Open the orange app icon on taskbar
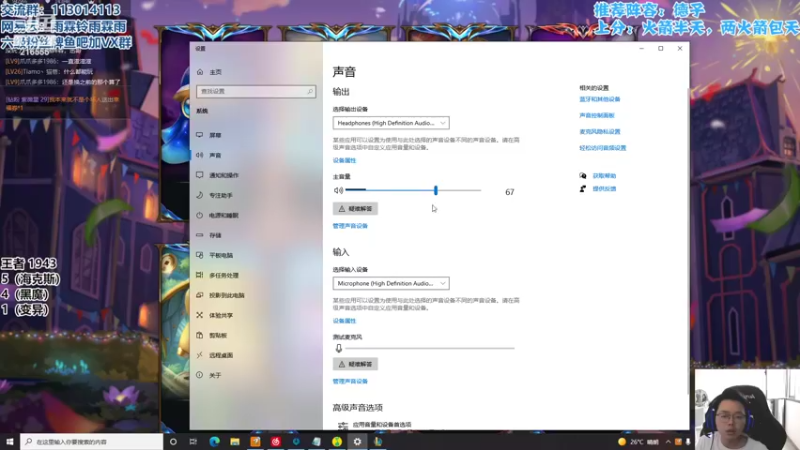The height and width of the screenshot is (450, 800). coord(255,442)
